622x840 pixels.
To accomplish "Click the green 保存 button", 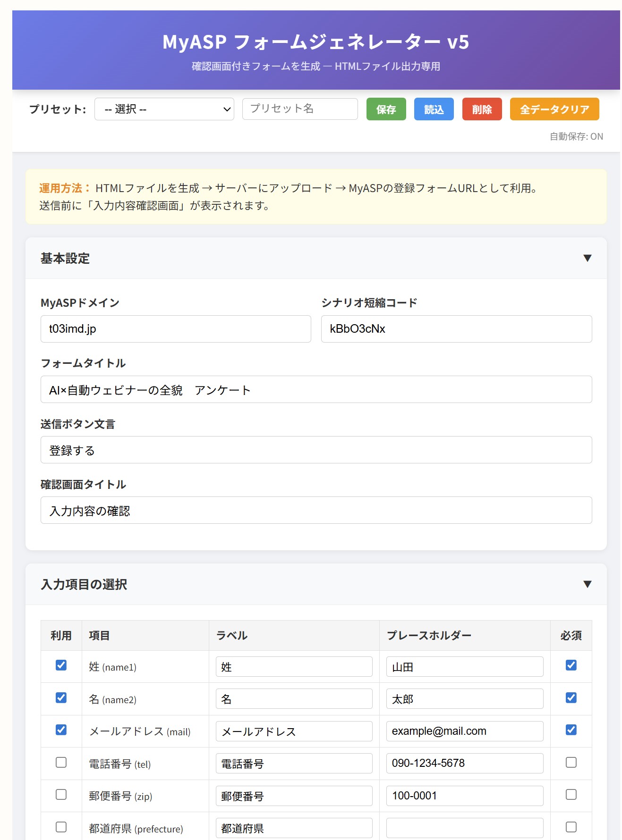I will [x=386, y=109].
